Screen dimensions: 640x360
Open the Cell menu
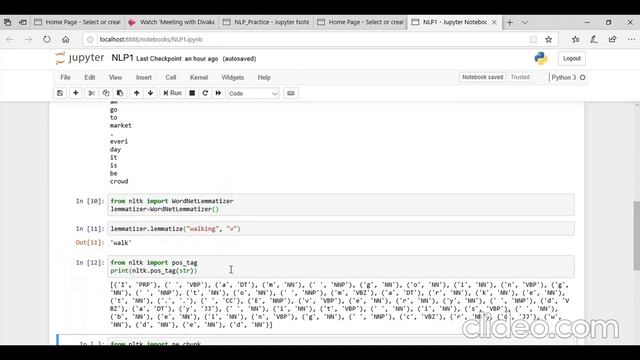[x=171, y=77]
